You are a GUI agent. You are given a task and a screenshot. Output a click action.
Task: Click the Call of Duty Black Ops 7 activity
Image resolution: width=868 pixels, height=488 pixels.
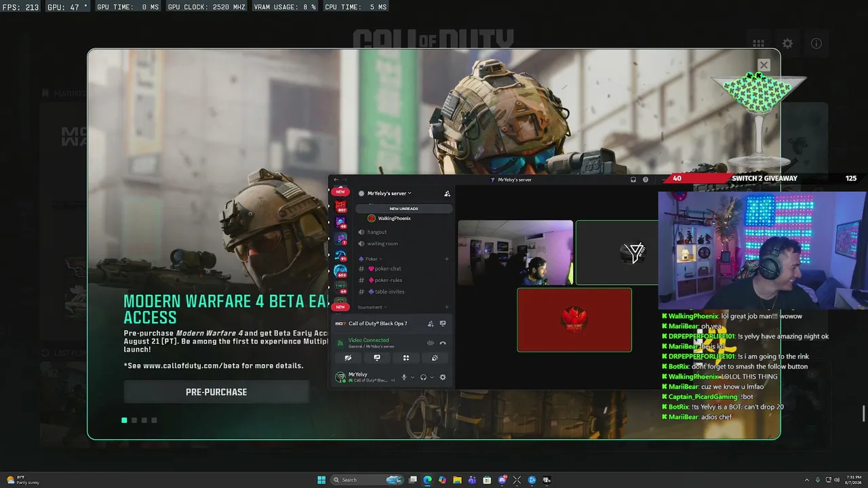pos(378,324)
